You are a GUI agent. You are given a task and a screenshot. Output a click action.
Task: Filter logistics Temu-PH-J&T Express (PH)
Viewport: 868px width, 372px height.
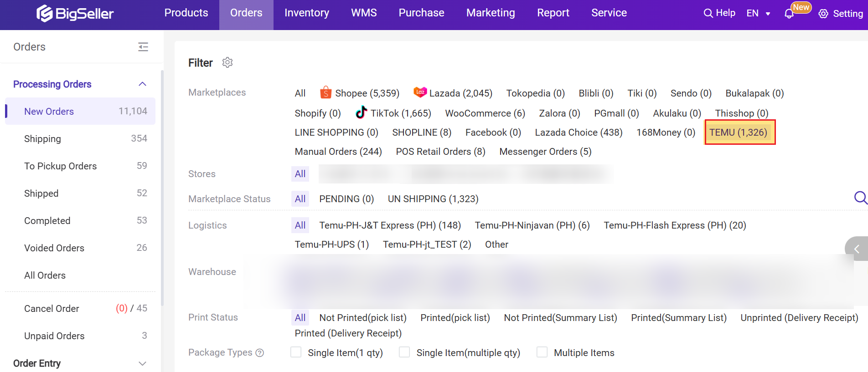tap(390, 225)
